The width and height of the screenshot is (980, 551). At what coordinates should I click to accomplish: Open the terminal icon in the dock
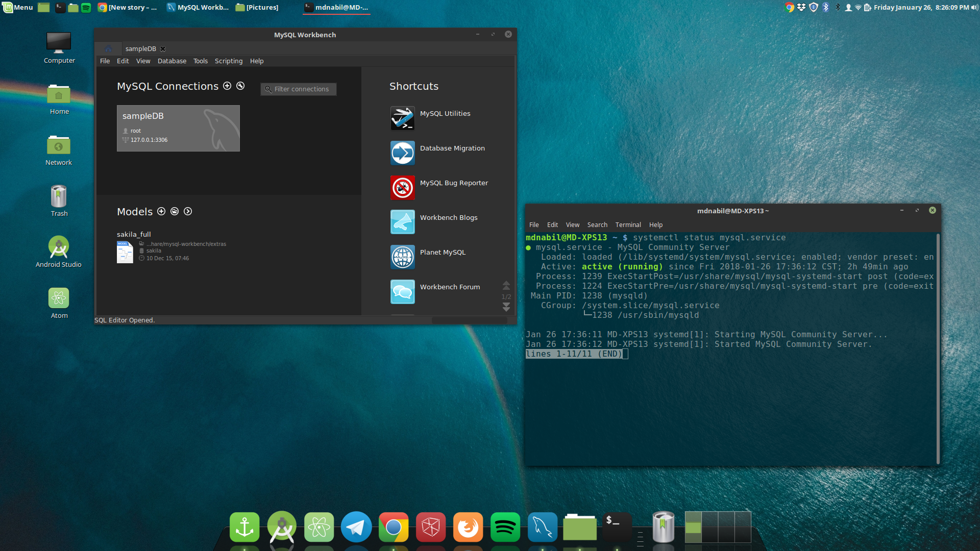[x=617, y=527]
